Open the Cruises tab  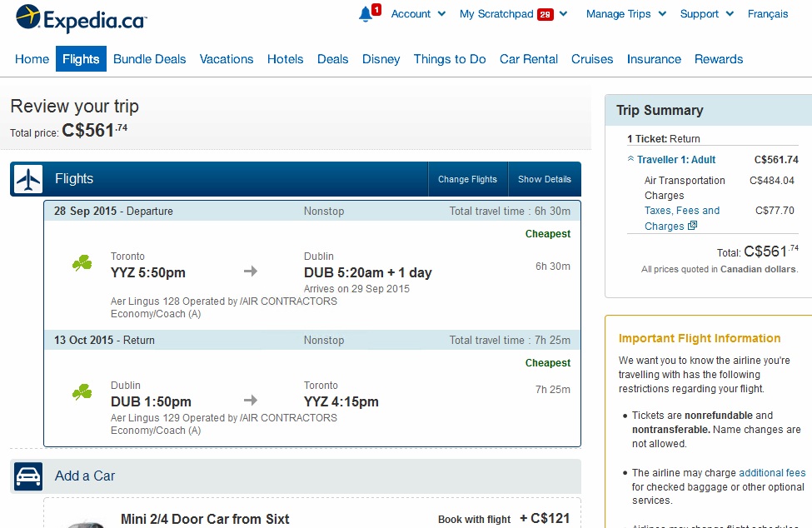tap(592, 59)
